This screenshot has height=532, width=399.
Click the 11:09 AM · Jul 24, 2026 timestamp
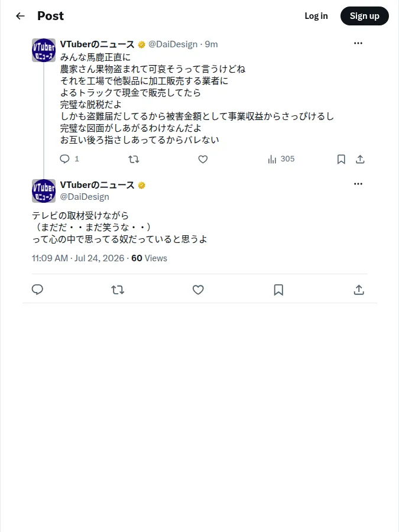[x=78, y=258]
